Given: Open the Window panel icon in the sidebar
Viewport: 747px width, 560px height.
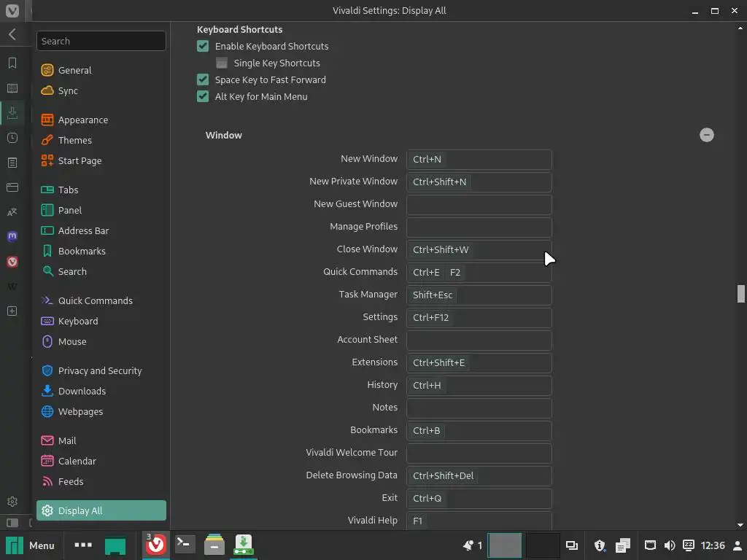Looking at the screenshot, I should tap(12, 187).
